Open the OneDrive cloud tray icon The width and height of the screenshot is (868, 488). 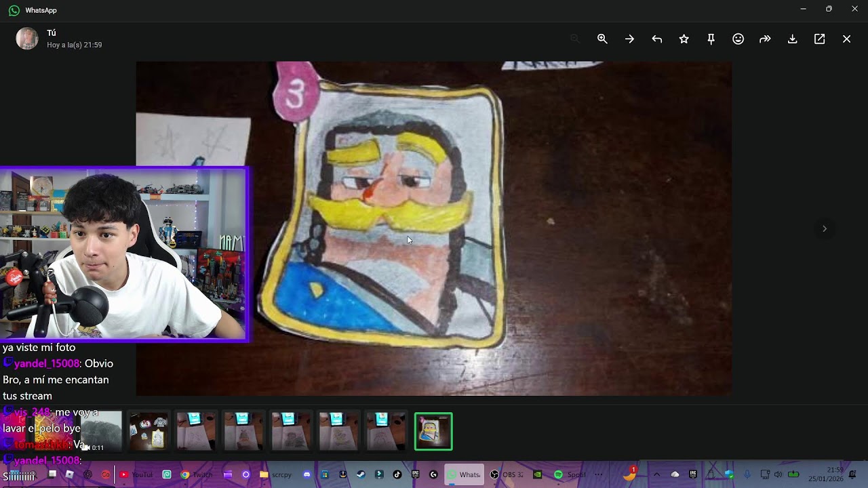tap(675, 474)
